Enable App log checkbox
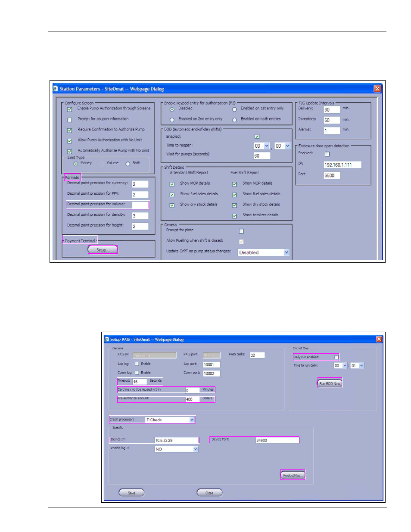Screen dimensions: 411x532 [137, 364]
